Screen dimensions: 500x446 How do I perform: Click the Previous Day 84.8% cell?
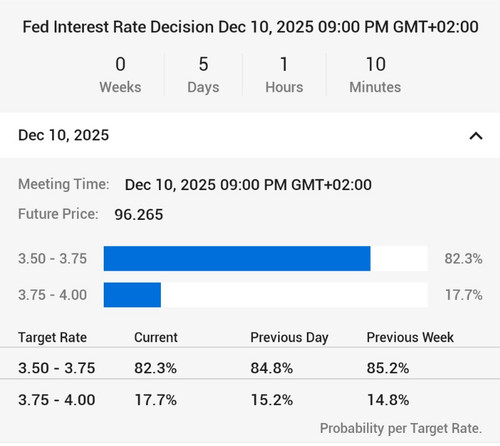point(272,368)
